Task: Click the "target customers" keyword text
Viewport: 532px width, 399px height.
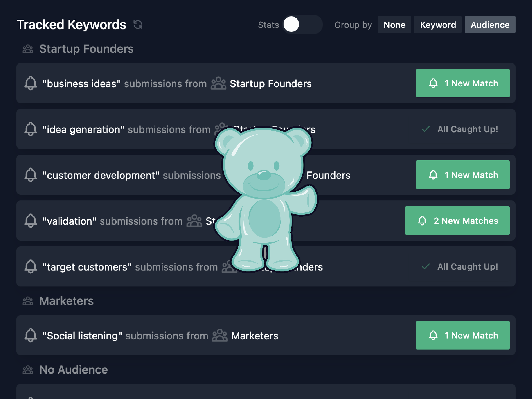Action: [x=87, y=267]
